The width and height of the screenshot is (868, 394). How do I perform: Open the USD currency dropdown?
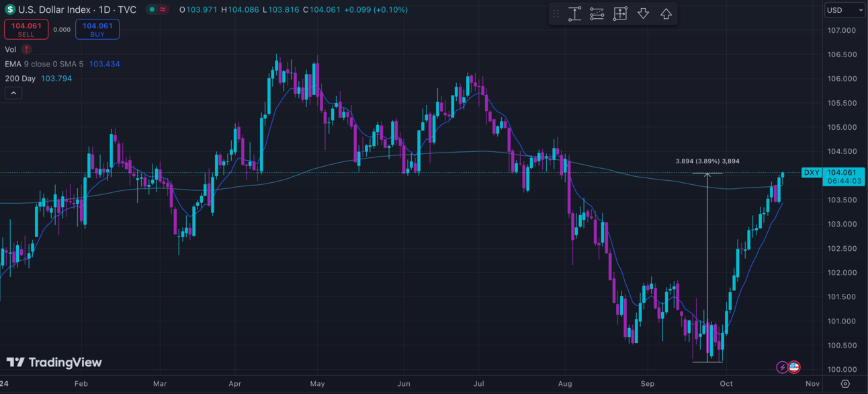[x=844, y=10]
